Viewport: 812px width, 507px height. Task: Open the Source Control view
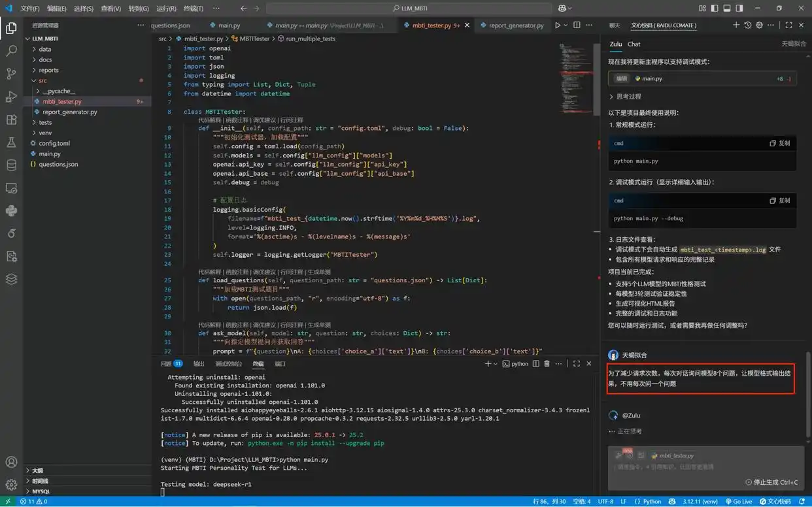[11, 73]
